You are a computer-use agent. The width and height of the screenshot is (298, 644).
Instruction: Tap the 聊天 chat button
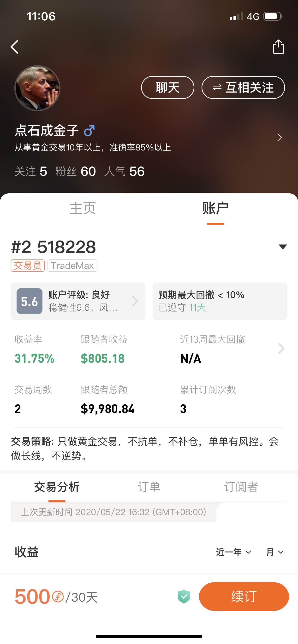pyautogui.click(x=167, y=87)
